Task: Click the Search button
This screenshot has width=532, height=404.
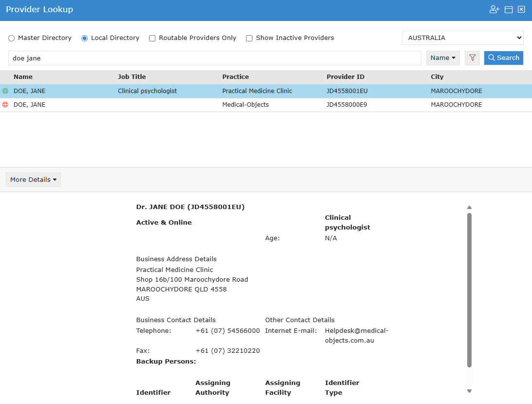Action: (x=503, y=58)
